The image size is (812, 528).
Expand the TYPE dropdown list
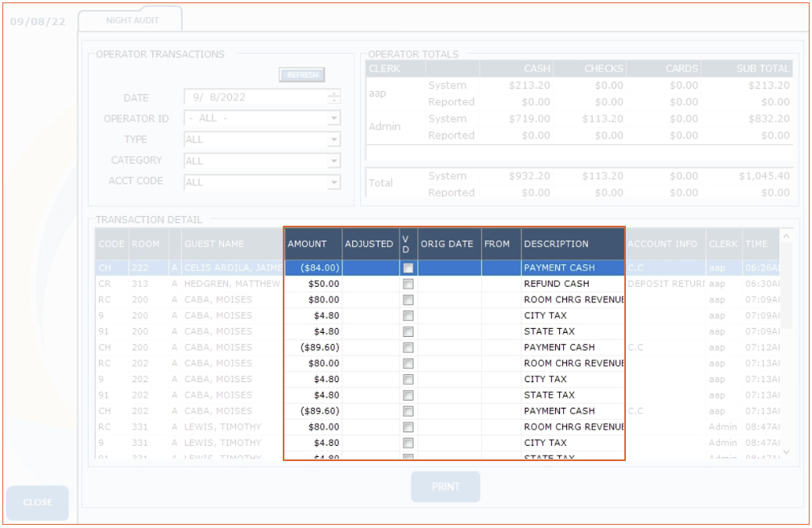(x=333, y=139)
